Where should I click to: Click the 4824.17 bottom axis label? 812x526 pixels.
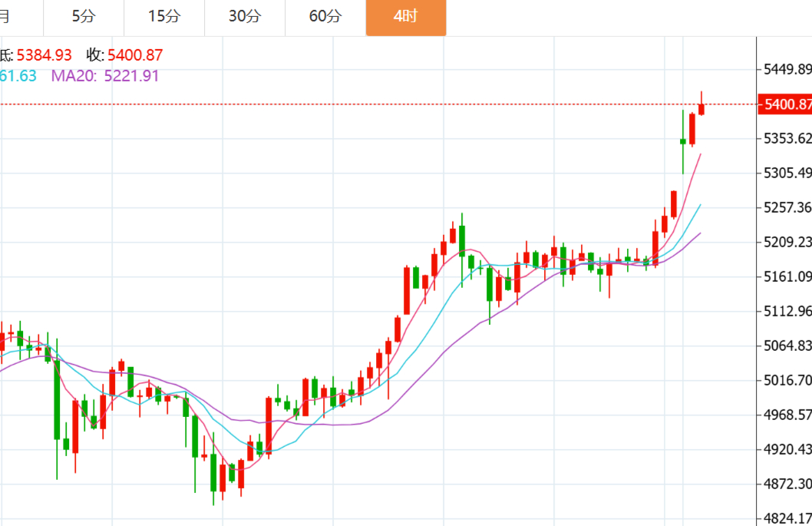pos(787,518)
